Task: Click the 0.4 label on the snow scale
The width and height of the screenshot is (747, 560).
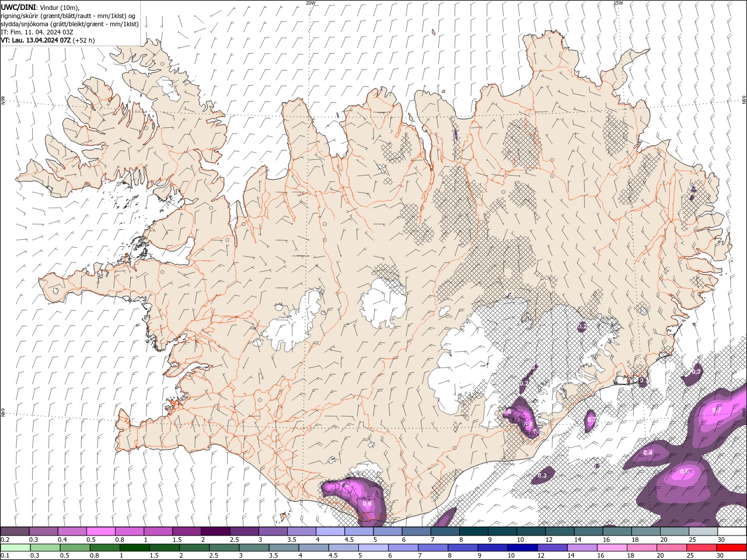Action: pyautogui.click(x=62, y=540)
